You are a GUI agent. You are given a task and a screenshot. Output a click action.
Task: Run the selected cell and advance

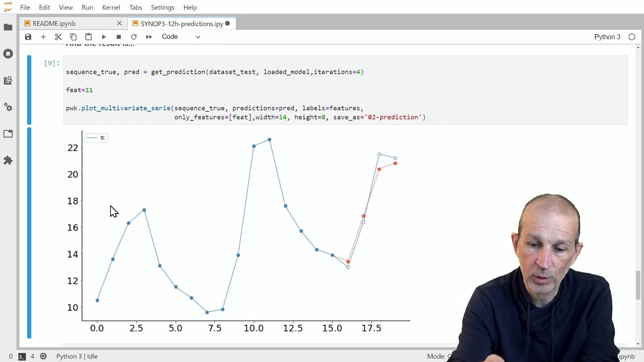[104, 37]
